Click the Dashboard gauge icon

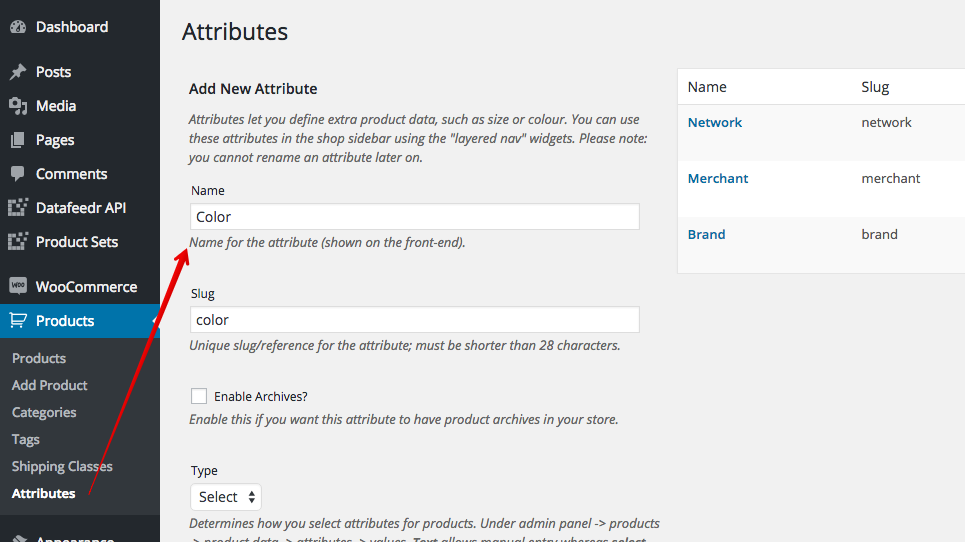coord(18,26)
